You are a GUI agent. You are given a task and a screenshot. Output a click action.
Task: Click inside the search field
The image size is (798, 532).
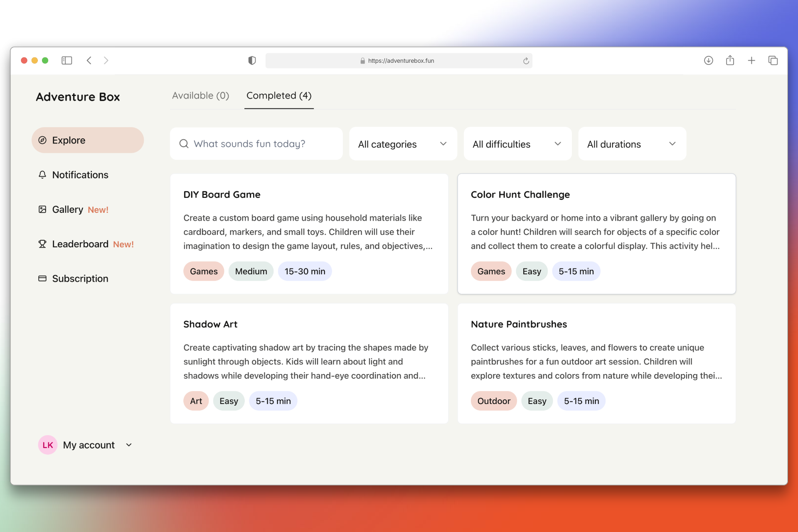click(x=258, y=143)
